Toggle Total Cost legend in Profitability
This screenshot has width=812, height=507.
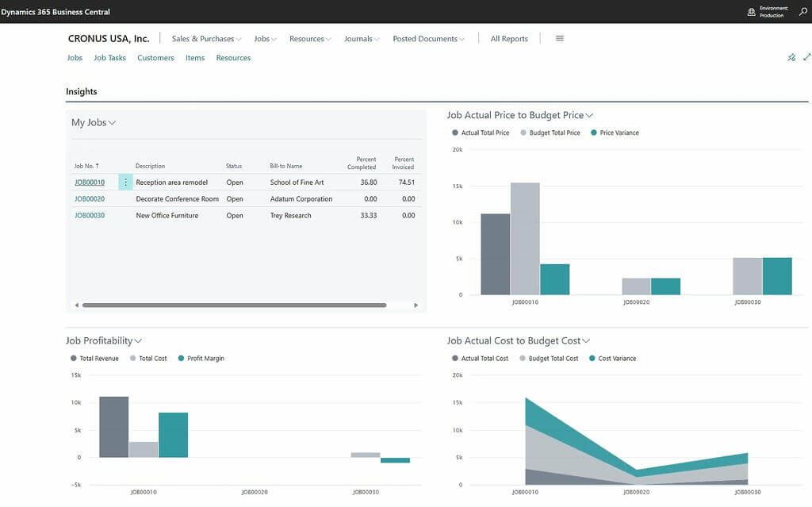[x=148, y=358]
